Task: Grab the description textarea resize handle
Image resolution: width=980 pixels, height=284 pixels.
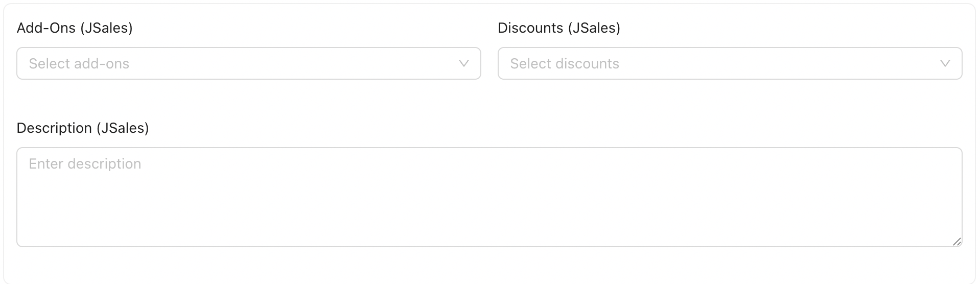Action: pos(956,242)
